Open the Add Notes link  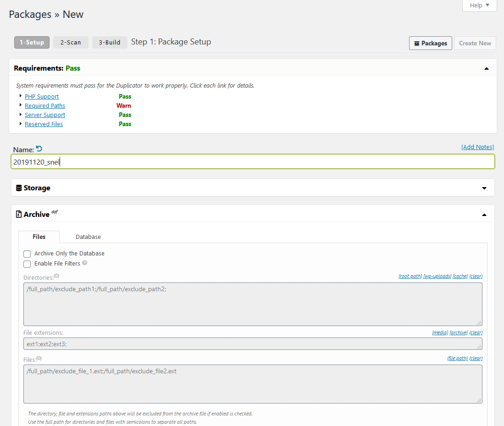click(x=477, y=147)
